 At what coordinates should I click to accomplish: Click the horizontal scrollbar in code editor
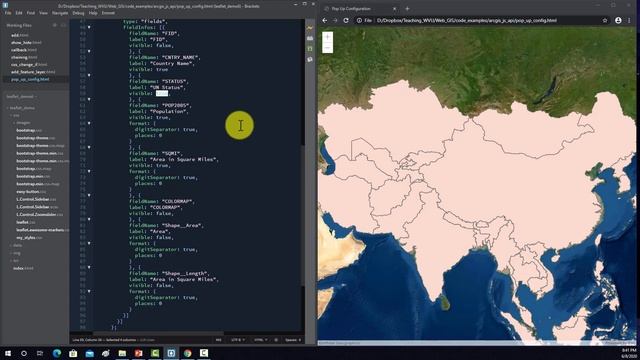point(158,333)
